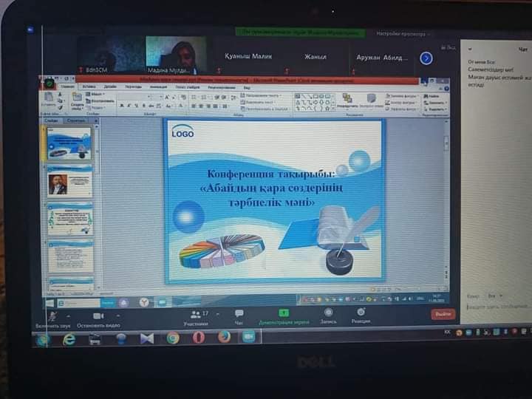Click the green Share Screen icon

click(x=284, y=313)
